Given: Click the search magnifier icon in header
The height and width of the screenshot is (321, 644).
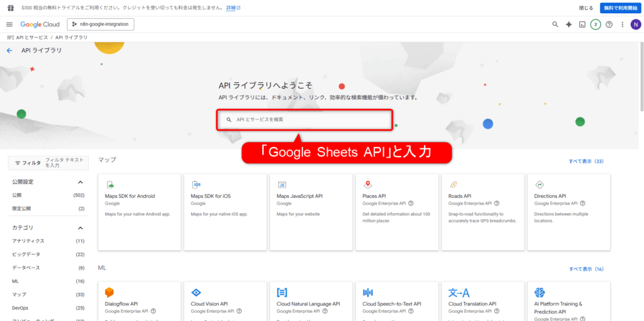Looking at the screenshot, I should [x=555, y=24].
